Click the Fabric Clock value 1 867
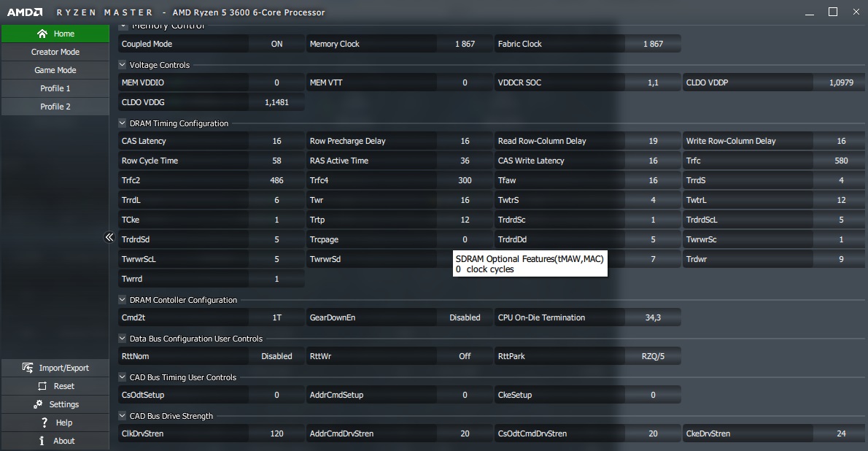Viewport: 868px width, 451px height. (x=654, y=44)
